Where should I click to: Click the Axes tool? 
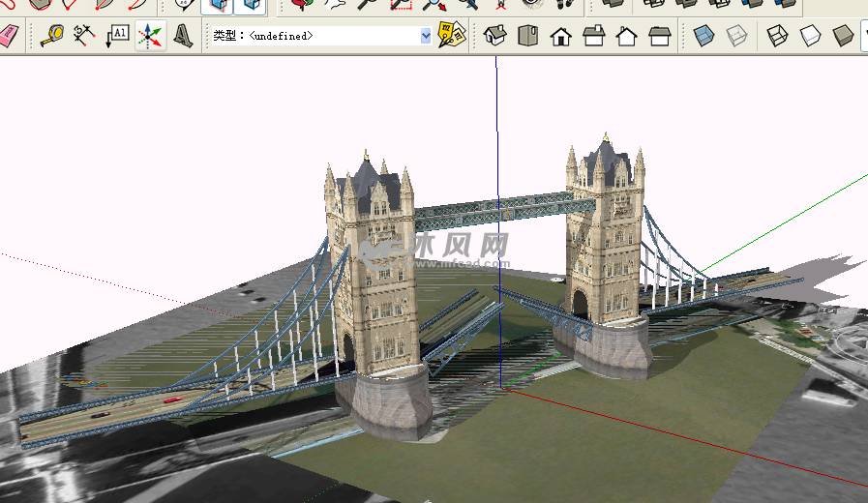pyautogui.click(x=149, y=37)
